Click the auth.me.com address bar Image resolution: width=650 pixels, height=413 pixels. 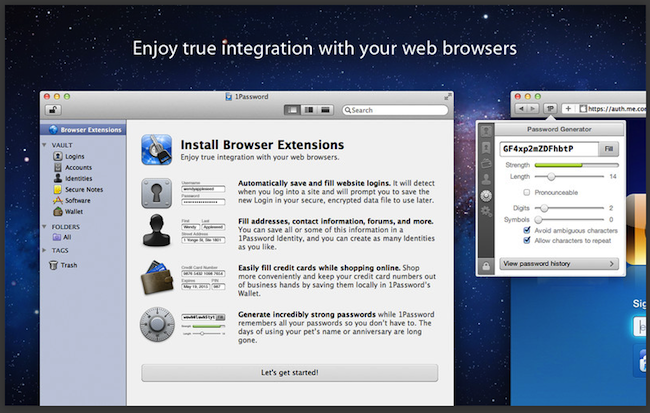pyautogui.click(x=612, y=109)
